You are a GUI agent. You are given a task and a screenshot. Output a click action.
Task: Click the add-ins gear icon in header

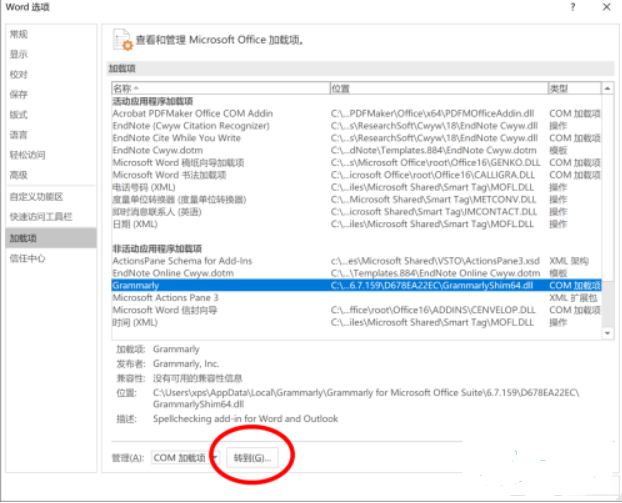[121, 40]
